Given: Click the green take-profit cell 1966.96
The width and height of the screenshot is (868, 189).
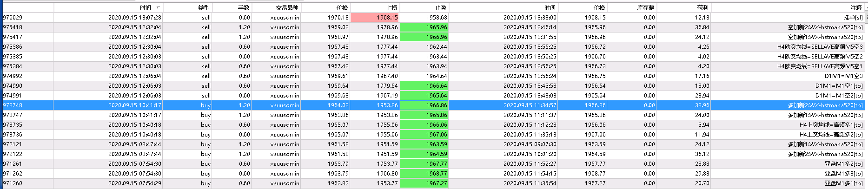Looking at the screenshot, I should [x=424, y=37].
